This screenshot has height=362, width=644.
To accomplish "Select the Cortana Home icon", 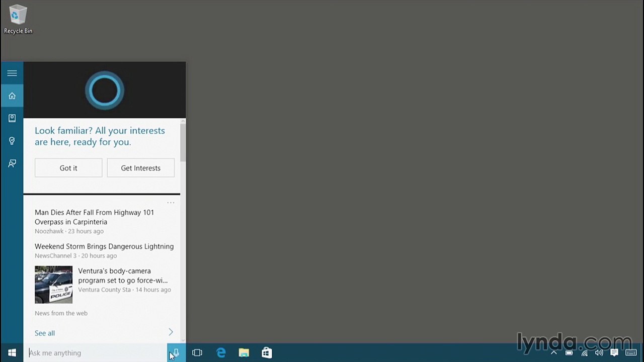I will [x=12, y=96].
